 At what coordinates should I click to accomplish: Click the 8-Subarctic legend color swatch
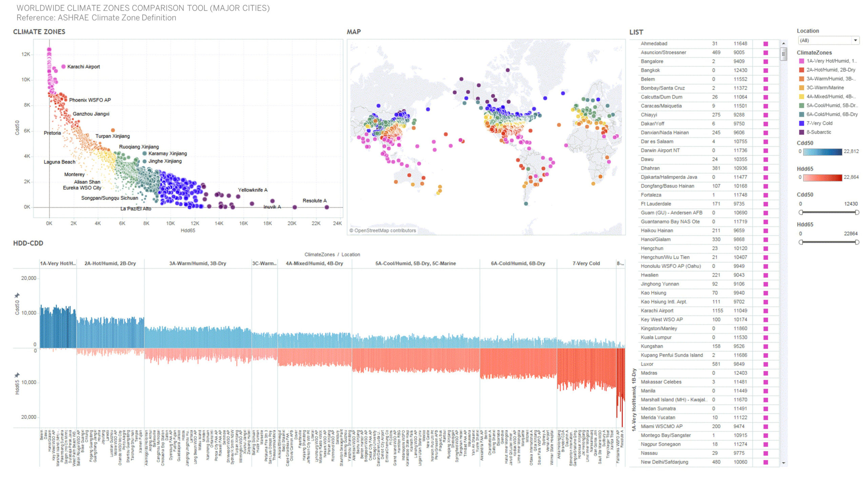[802, 132]
